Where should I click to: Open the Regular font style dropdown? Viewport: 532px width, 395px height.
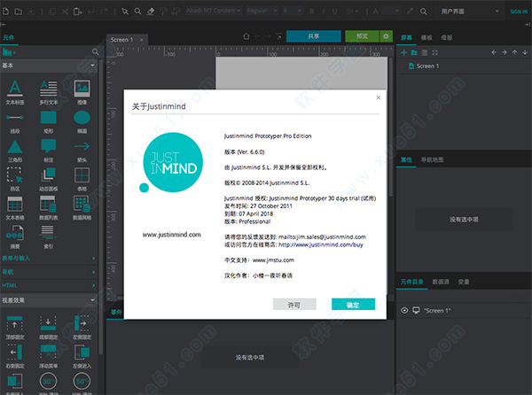[262, 11]
